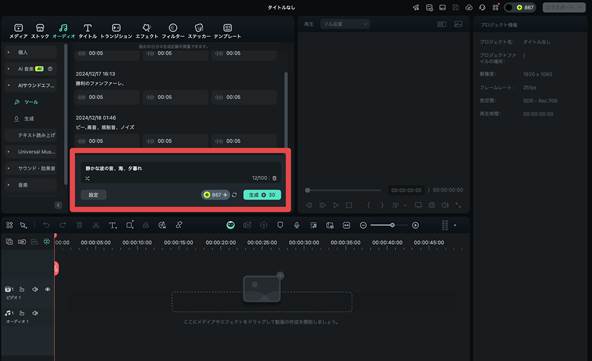
Task: Toggle visibility eye on ビデオ 1 track
Action: [48, 289]
